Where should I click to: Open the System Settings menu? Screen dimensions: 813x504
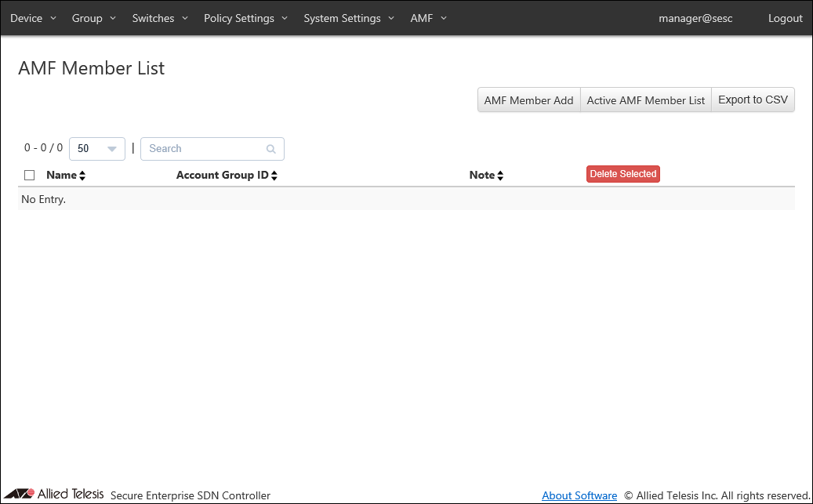[349, 18]
